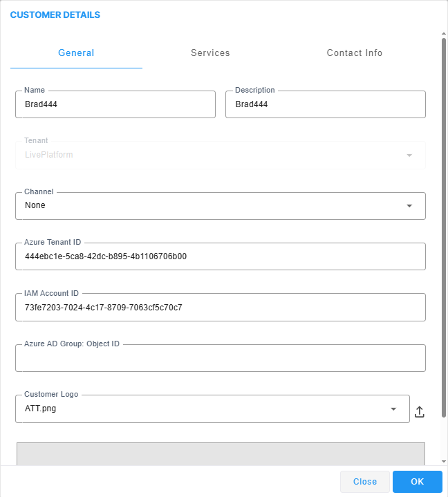Select the General tab
This screenshot has width=448, height=497.
76,53
